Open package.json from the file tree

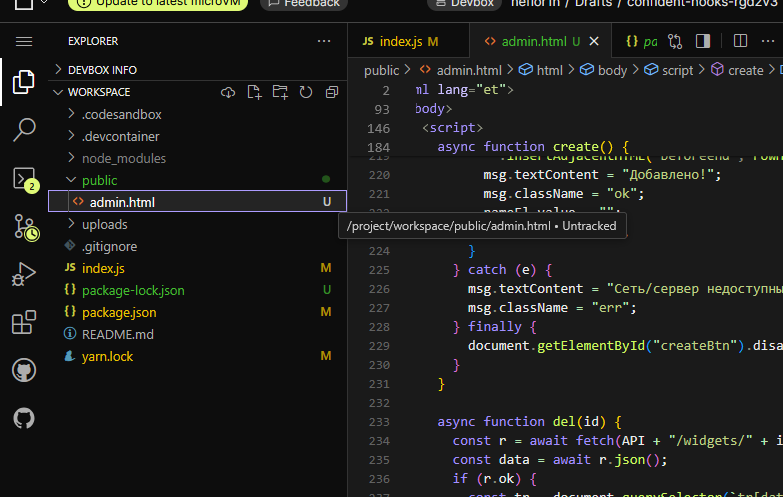click(x=119, y=312)
